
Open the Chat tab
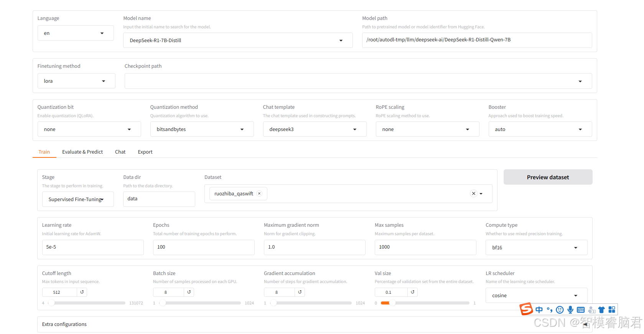point(120,152)
